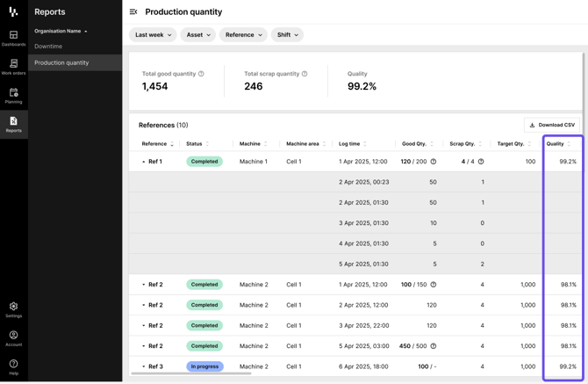
Task: Sort table by Log time column
Action: (x=353, y=144)
